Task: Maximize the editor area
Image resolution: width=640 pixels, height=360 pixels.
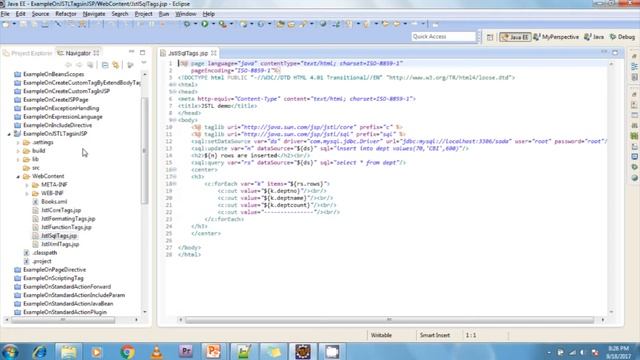Action: (x=615, y=52)
